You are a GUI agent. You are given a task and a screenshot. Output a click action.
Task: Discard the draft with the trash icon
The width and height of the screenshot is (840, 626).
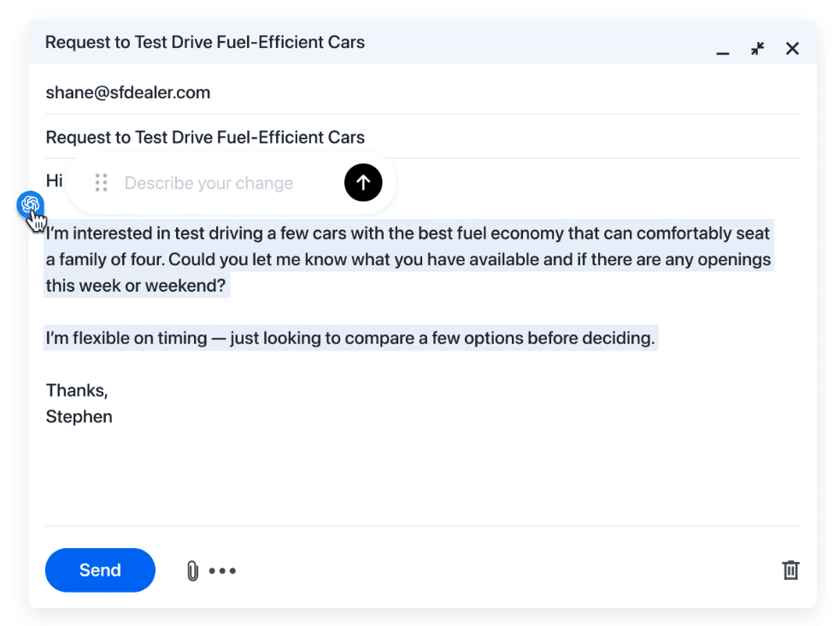click(x=790, y=570)
